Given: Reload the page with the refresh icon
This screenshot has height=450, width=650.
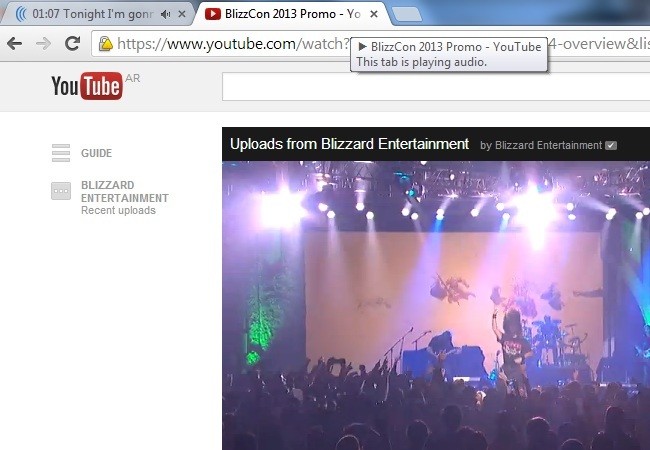Looking at the screenshot, I should click(x=73, y=43).
